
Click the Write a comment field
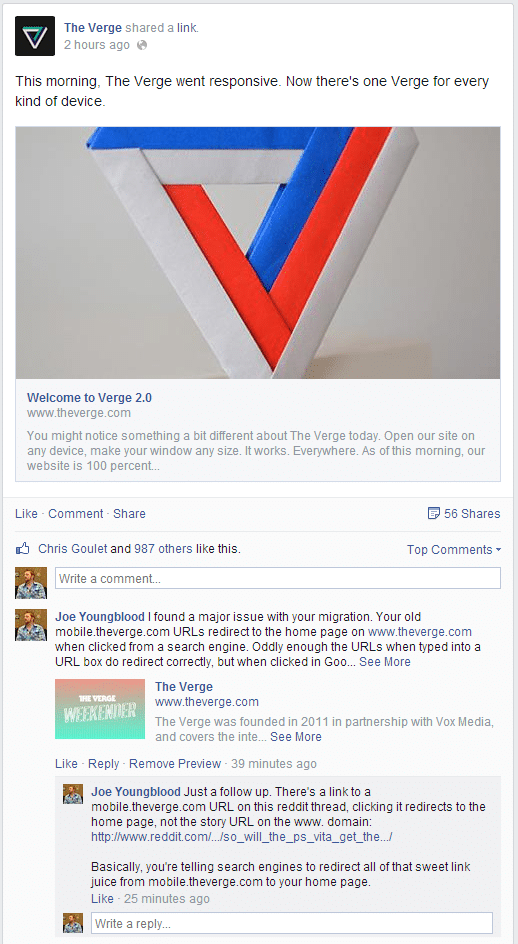pyautogui.click(x=278, y=579)
